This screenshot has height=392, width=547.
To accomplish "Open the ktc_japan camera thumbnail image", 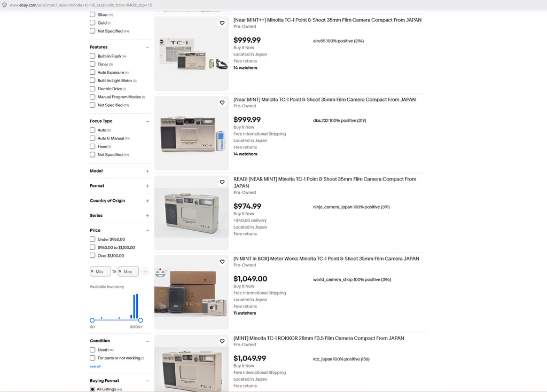I will (x=192, y=363).
